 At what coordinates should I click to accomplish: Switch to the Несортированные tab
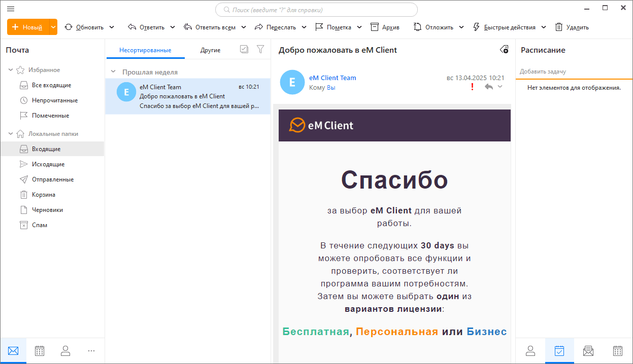(x=145, y=50)
